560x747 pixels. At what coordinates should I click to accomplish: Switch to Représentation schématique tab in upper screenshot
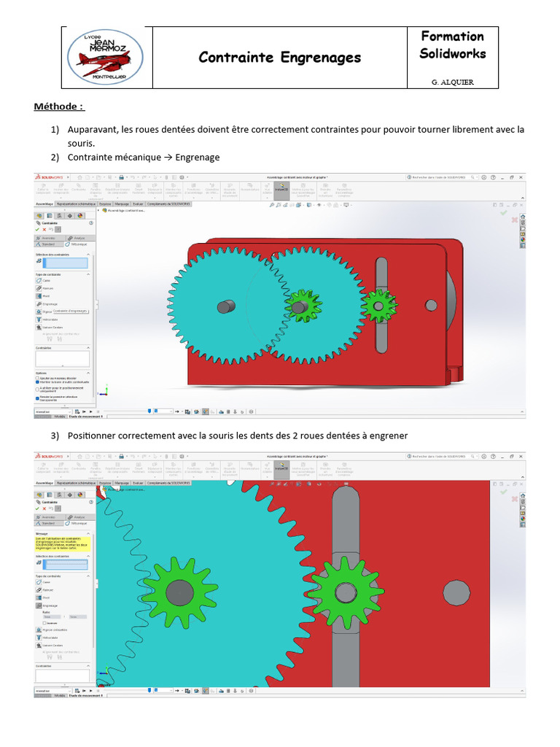pos(76,204)
